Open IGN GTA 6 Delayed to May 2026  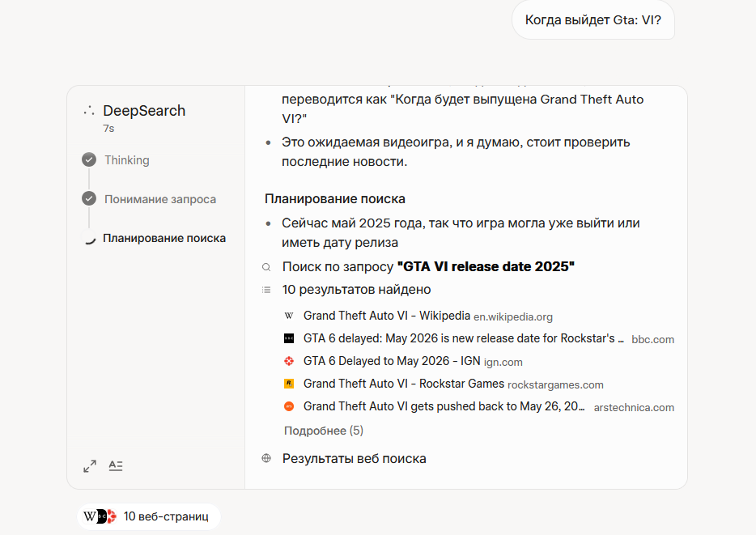(392, 361)
